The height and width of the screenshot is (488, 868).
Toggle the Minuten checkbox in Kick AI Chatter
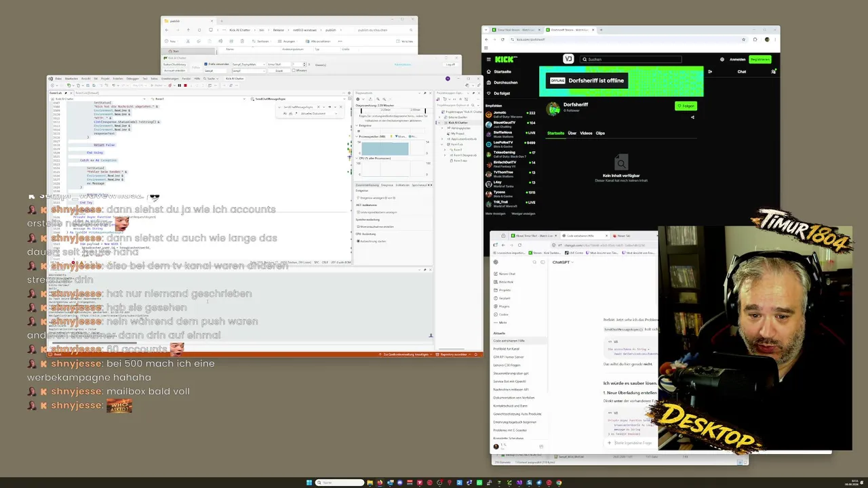coord(293,70)
